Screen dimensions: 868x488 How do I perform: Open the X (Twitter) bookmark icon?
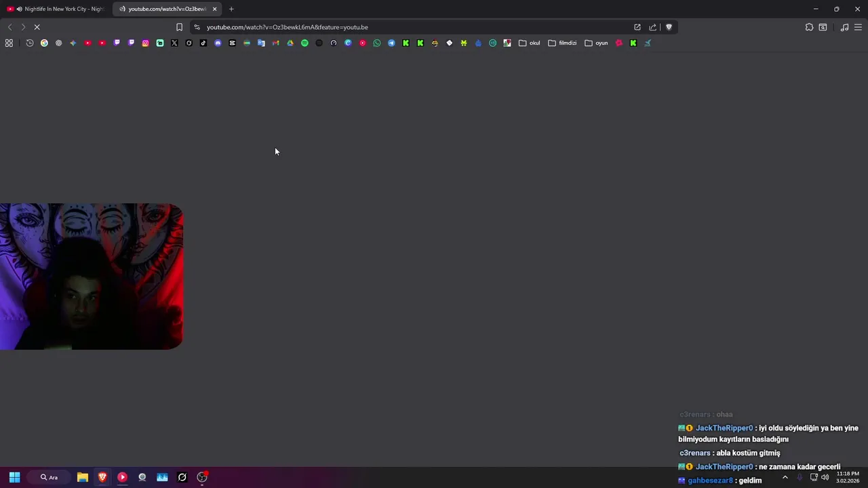tap(174, 43)
